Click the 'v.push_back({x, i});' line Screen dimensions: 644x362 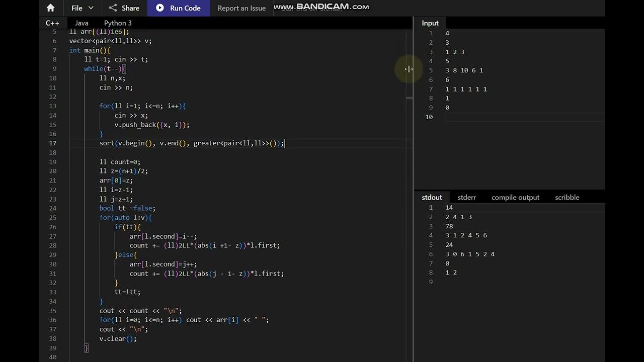coord(152,125)
